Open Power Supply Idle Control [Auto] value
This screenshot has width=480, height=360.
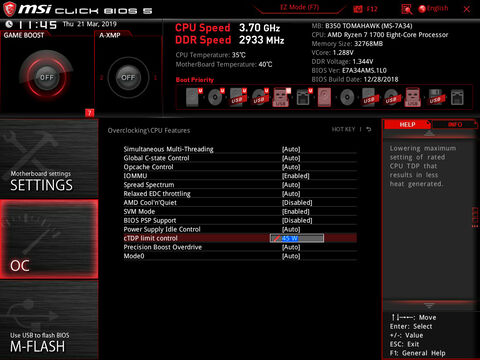(291, 229)
